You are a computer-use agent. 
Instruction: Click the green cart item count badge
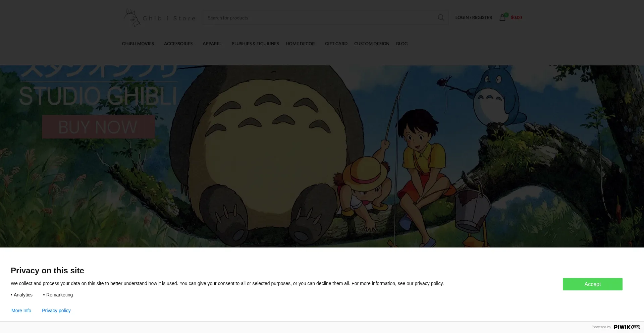506,15
